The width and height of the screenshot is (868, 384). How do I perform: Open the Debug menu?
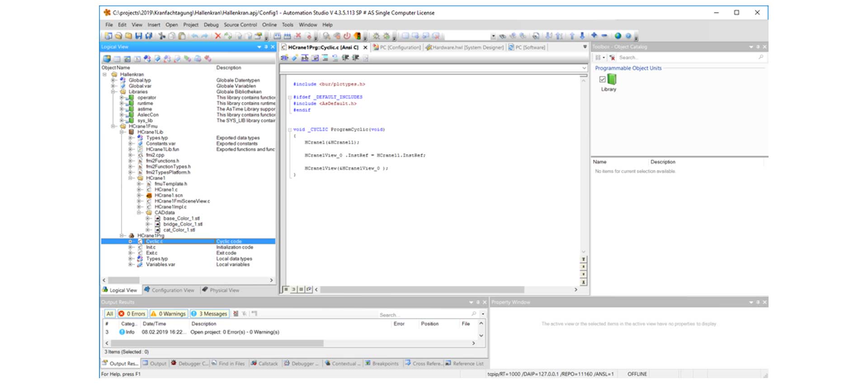coord(211,25)
